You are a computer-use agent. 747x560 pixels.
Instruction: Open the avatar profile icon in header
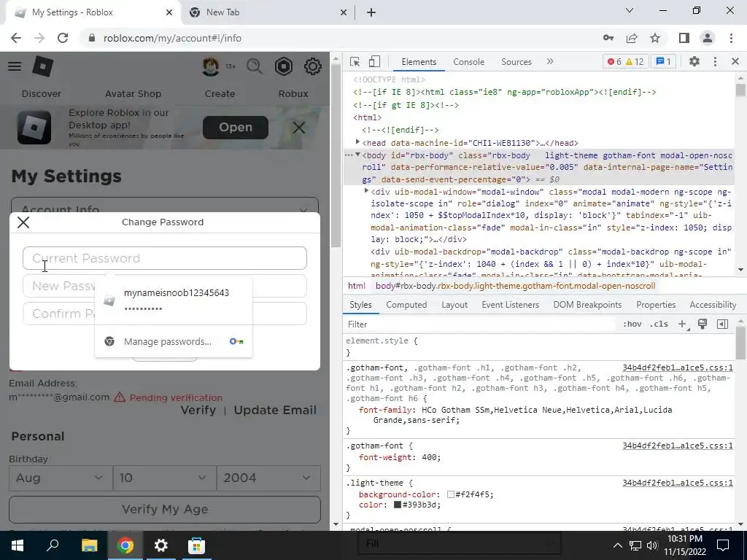[211, 66]
